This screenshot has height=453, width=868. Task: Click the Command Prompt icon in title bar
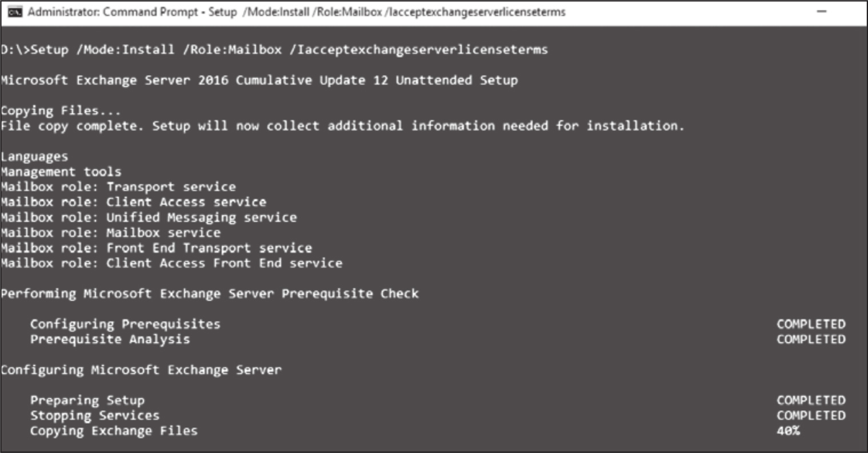pos(15,12)
